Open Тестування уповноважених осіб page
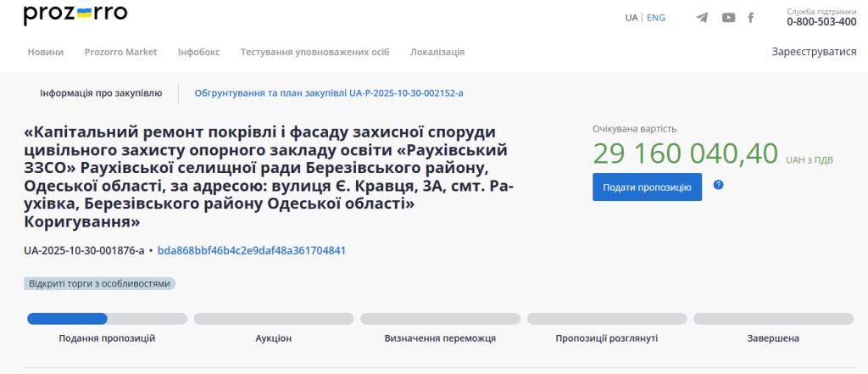The height and width of the screenshot is (374, 868). [314, 52]
